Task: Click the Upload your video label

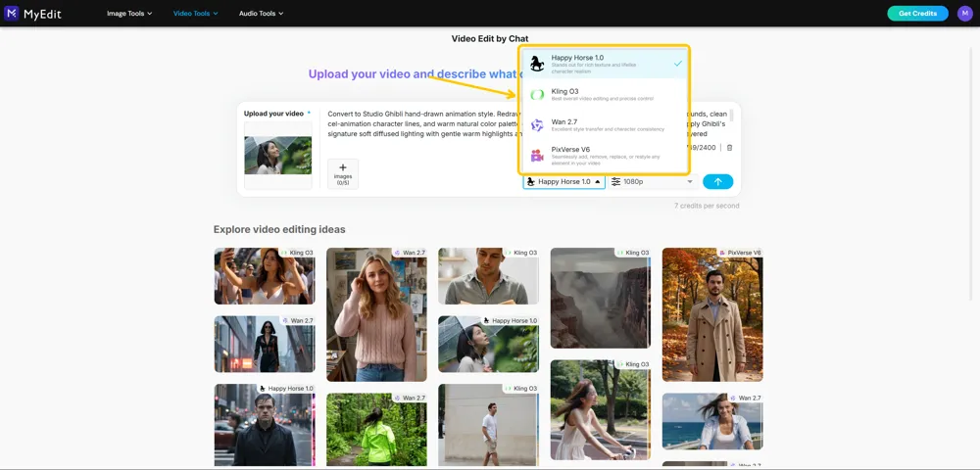Action: pos(273,114)
